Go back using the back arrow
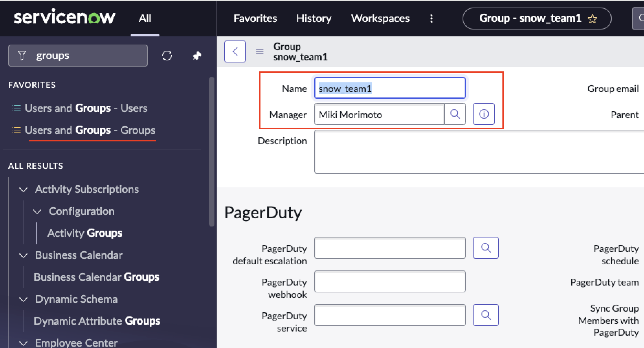Screen dimensions: 644x348 [x=235, y=51]
